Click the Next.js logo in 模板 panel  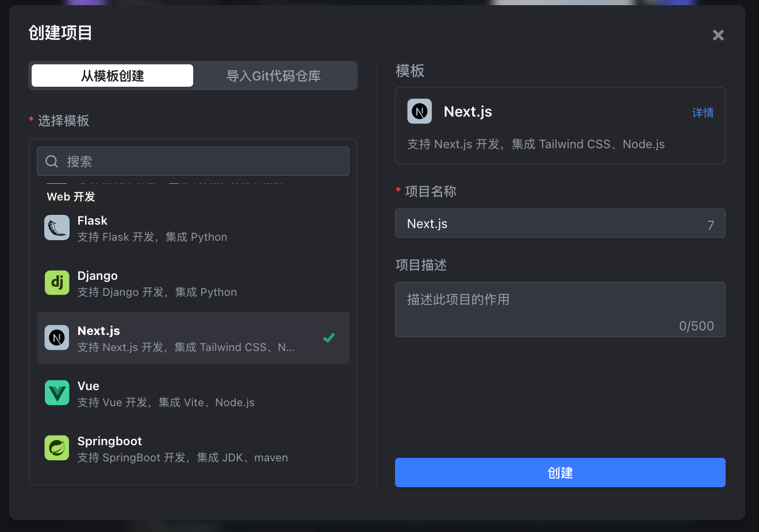pyautogui.click(x=419, y=111)
